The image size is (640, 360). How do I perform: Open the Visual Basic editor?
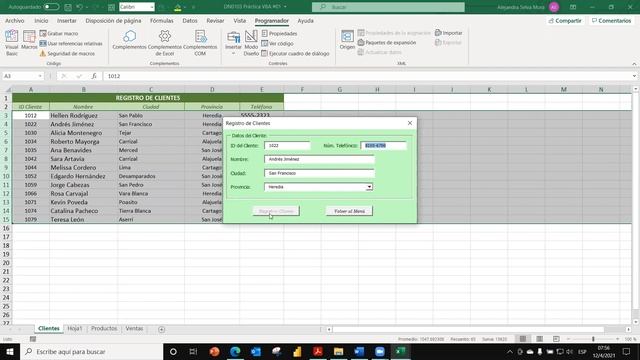pyautogui.click(x=11, y=42)
